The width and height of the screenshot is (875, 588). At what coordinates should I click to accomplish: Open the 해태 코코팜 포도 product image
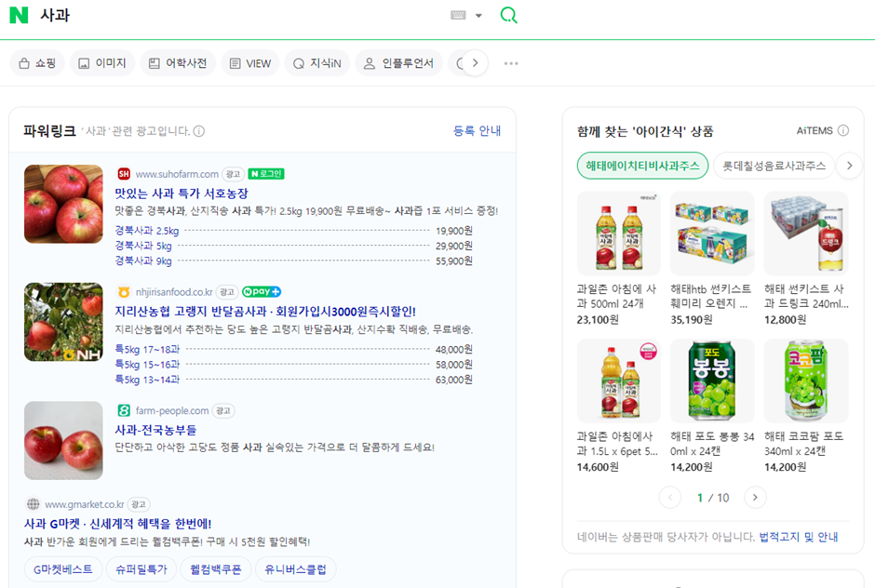pos(806,381)
